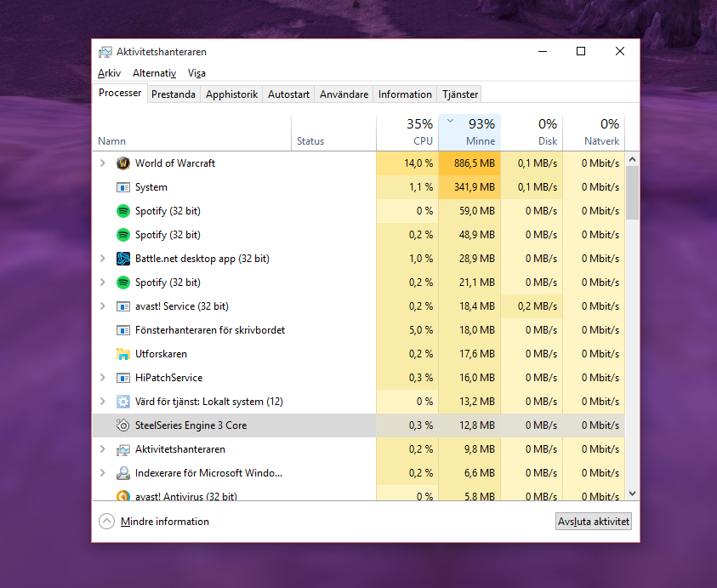Image resolution: width=717 pixels, height=588 pixels.
Task: Click the Spotify icon with 21,1 MB memory
Action: (123, 283)
